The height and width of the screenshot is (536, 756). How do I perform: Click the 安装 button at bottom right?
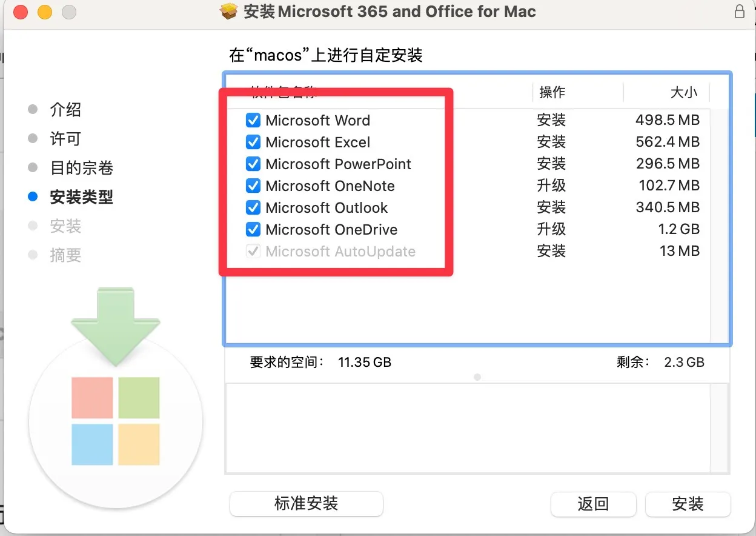pos(688,504)
